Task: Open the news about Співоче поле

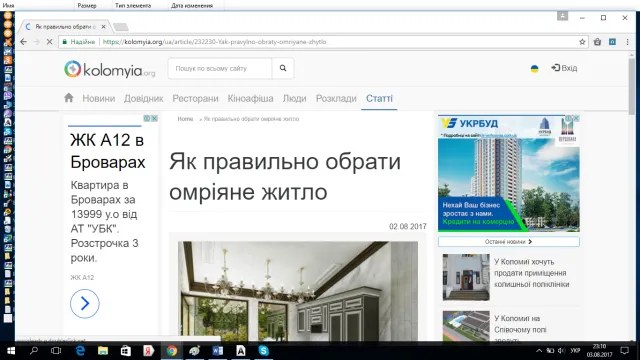Action: [520, 329]
